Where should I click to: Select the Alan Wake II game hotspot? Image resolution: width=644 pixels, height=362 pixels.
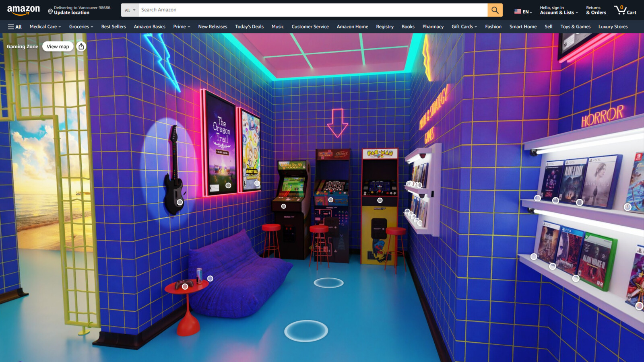click(576, 278)
